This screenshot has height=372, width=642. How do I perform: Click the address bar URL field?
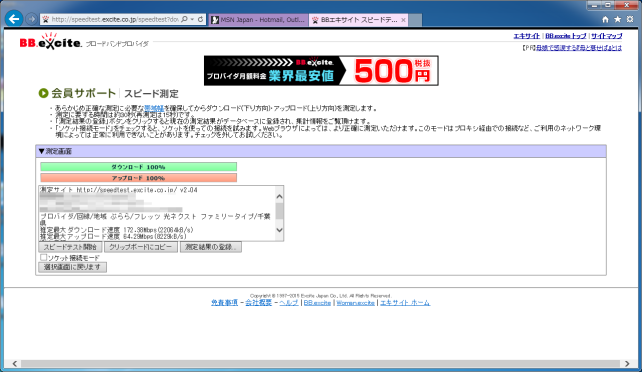[115, 19]
